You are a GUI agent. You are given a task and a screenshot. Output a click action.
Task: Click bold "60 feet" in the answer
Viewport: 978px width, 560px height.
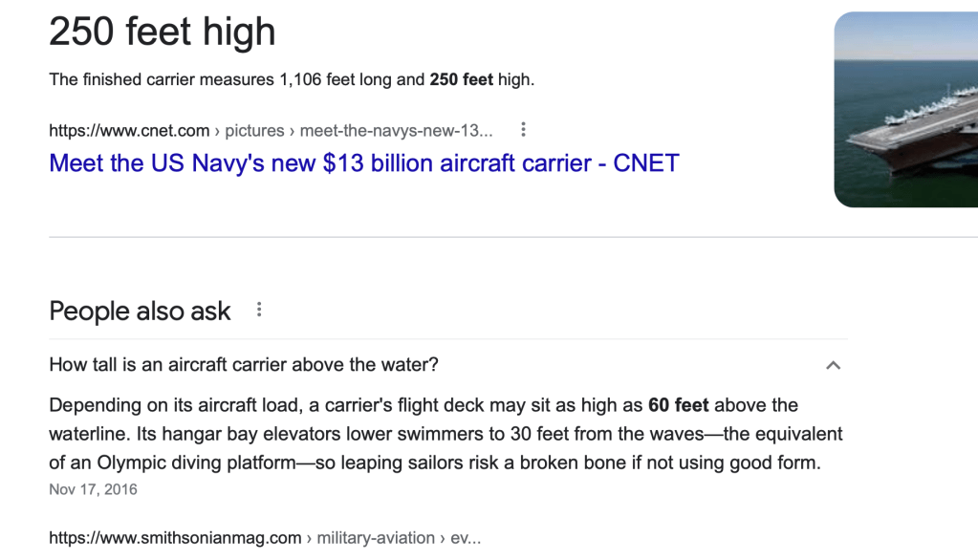[x=678, y=405]
